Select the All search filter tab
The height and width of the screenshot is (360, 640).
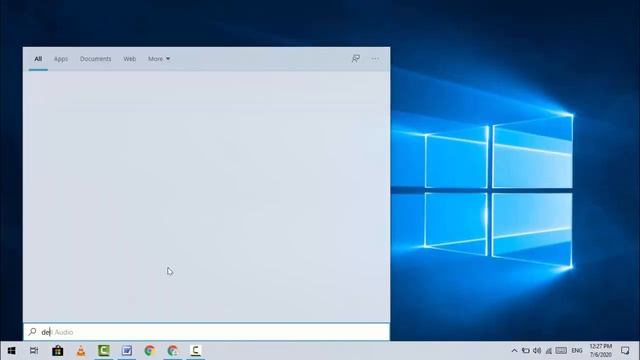(38, 59)
